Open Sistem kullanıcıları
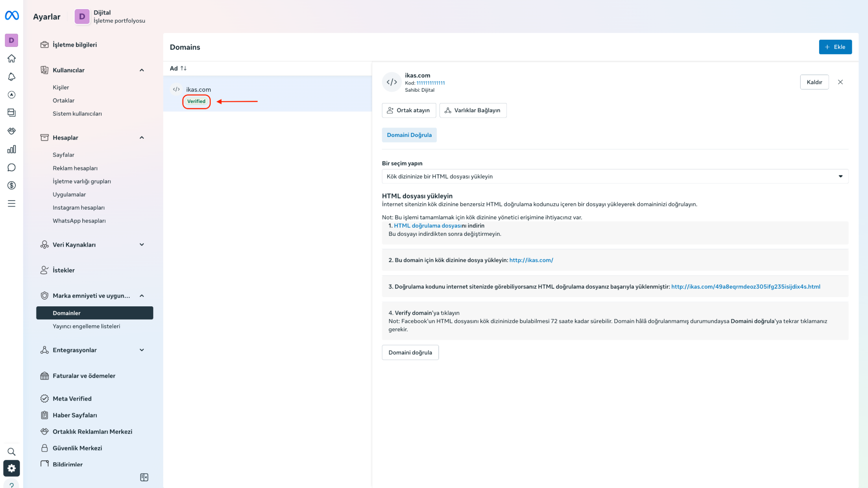Image resolution: width=868 pixels, height=488 pixels. click(77, 113)
